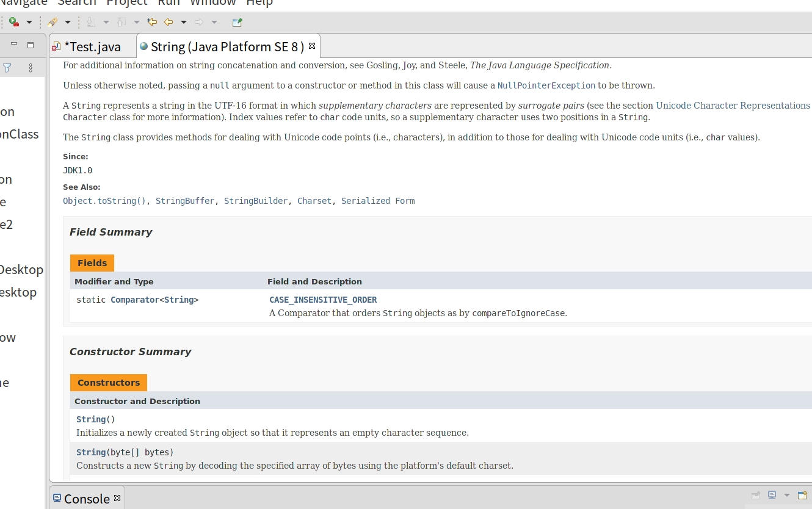Screen dimensions: 812x509
Task: Open the Help menu
Action: pos(259,2)
